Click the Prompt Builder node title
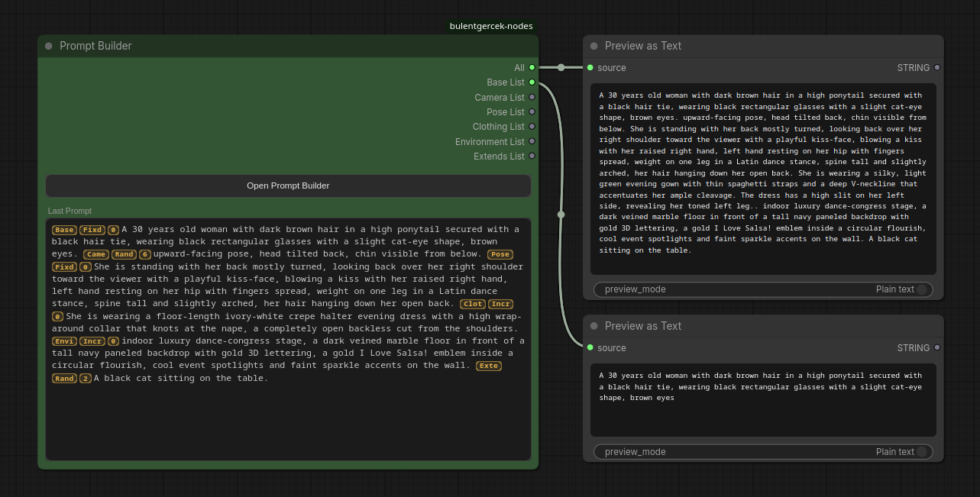 point(95,46)
